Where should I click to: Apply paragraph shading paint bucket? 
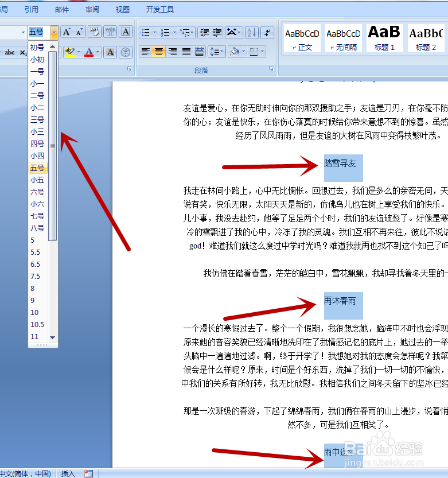[235, 52]
